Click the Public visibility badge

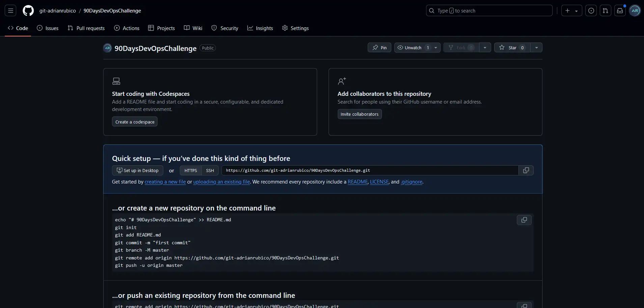coord(208,48)
